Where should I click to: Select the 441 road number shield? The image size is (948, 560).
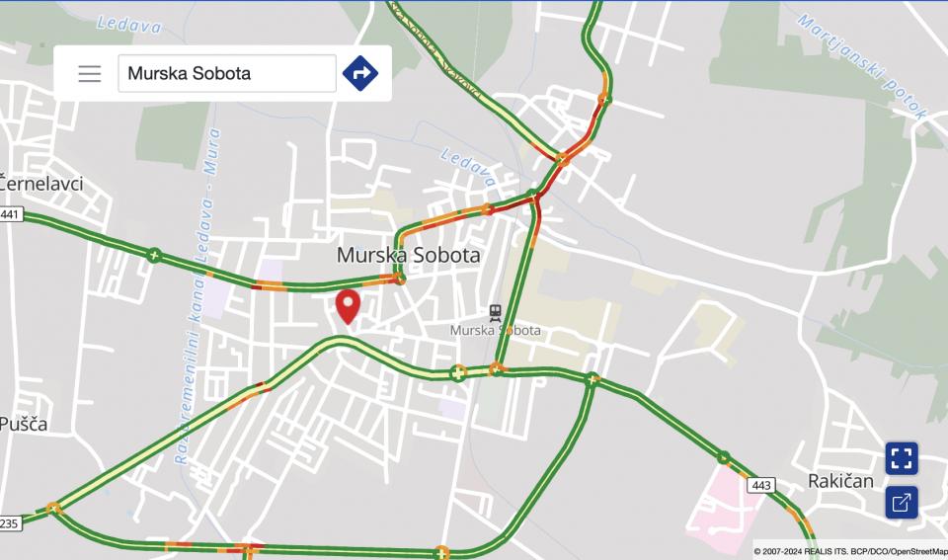click(10, 214)
